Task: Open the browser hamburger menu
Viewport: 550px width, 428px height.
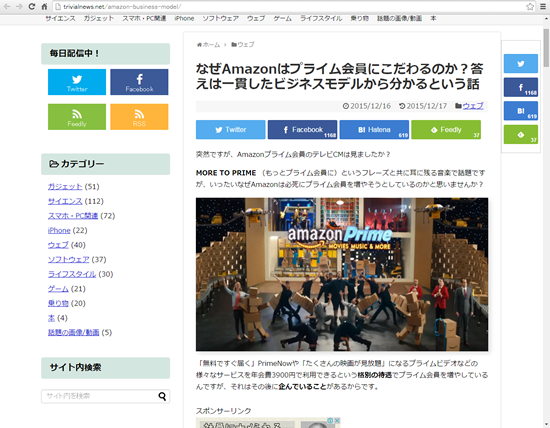Action: point(543,6)
